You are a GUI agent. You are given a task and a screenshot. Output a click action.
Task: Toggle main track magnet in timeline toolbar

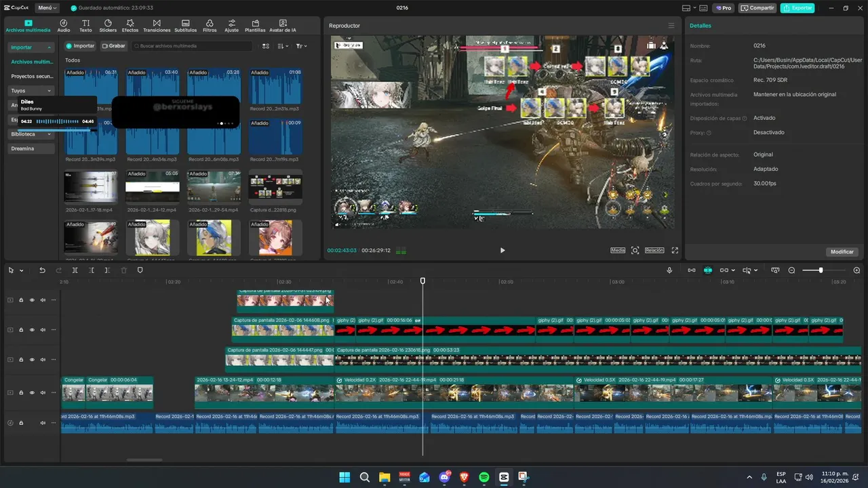click(x=691, y=270)
